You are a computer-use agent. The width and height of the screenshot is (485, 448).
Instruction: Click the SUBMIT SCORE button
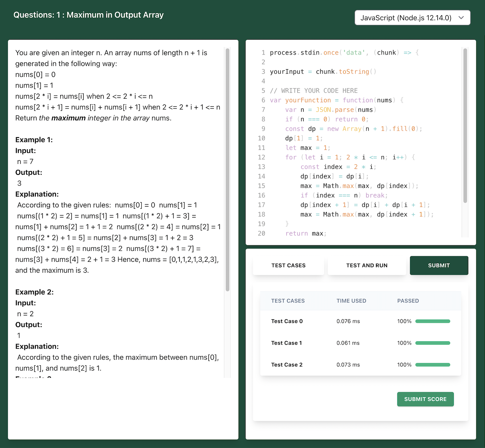425,399
